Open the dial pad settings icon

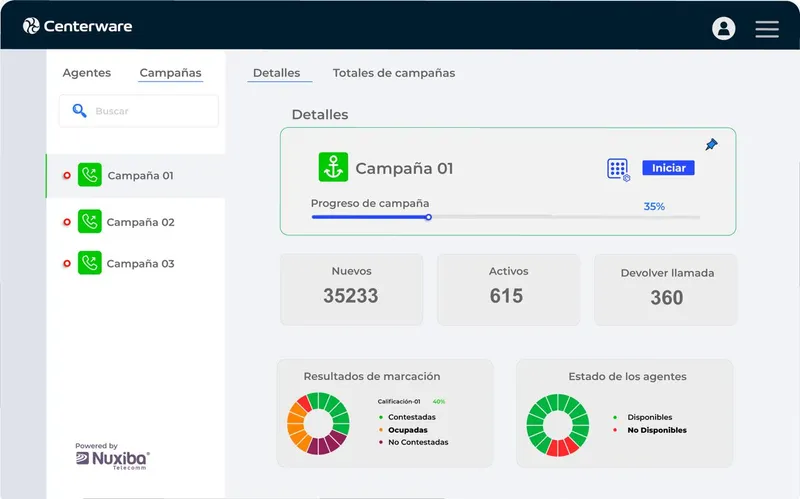pyautogui.click(x=618, y=169)
